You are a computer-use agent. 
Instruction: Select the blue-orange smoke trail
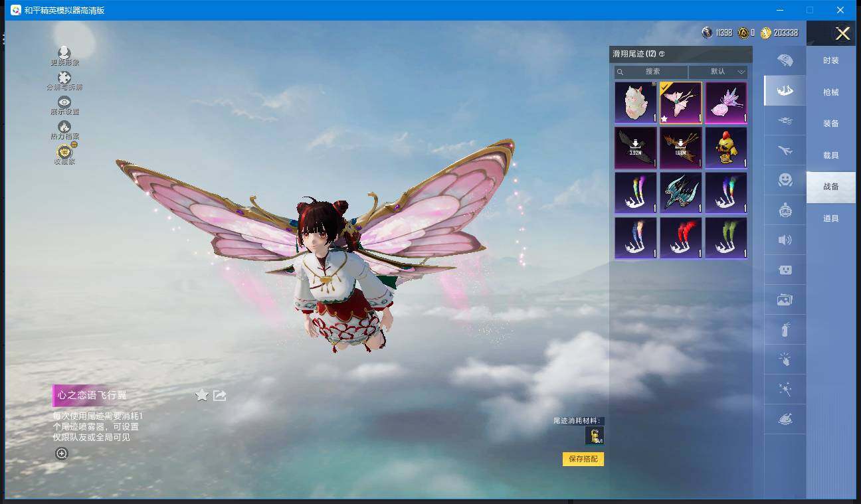pos(636,238)
